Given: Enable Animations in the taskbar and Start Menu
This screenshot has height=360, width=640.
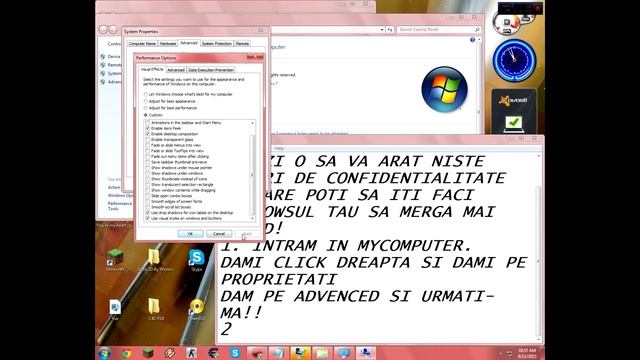Looking at the screenshot, I should pos(148,122).
